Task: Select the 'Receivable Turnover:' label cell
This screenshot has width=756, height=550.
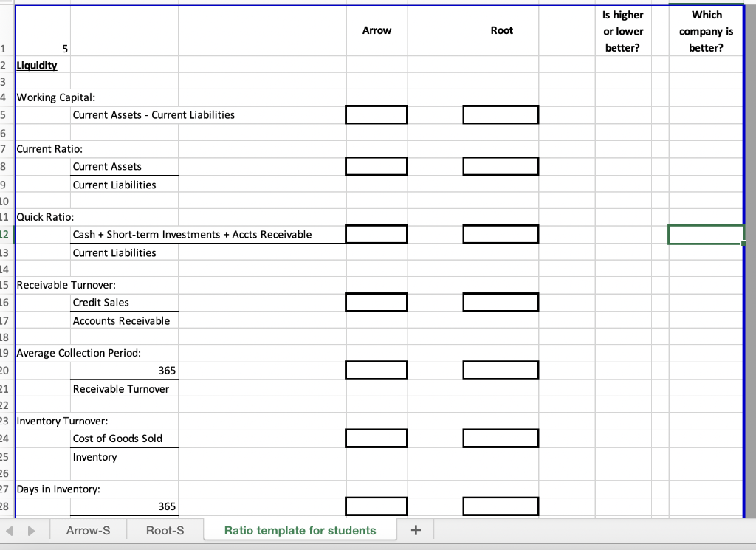Action: pos(66,285)
